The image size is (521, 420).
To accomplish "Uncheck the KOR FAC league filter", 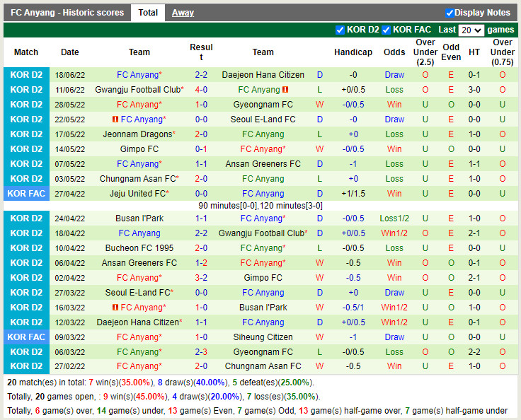I will 386,30.
